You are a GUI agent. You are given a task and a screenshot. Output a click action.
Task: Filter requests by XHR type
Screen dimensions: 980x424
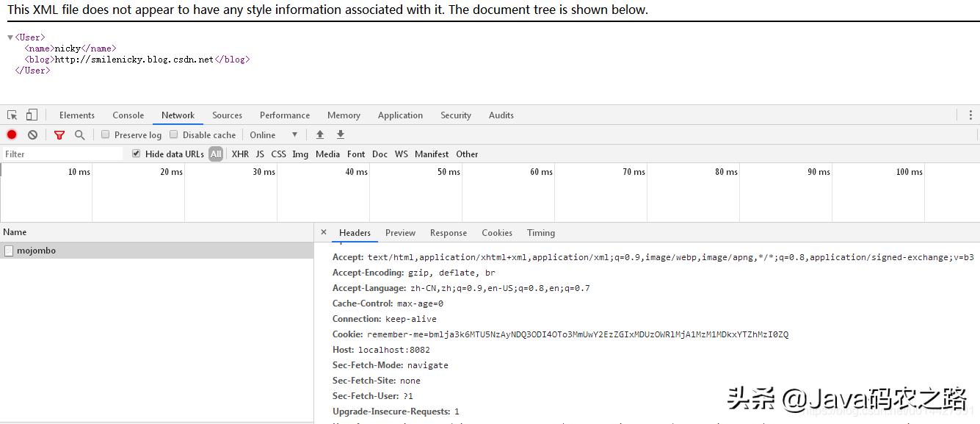tap(240, 154)
